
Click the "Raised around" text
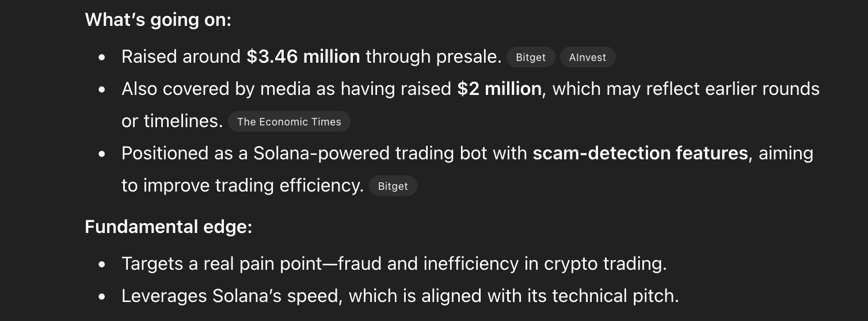[181, 57]
